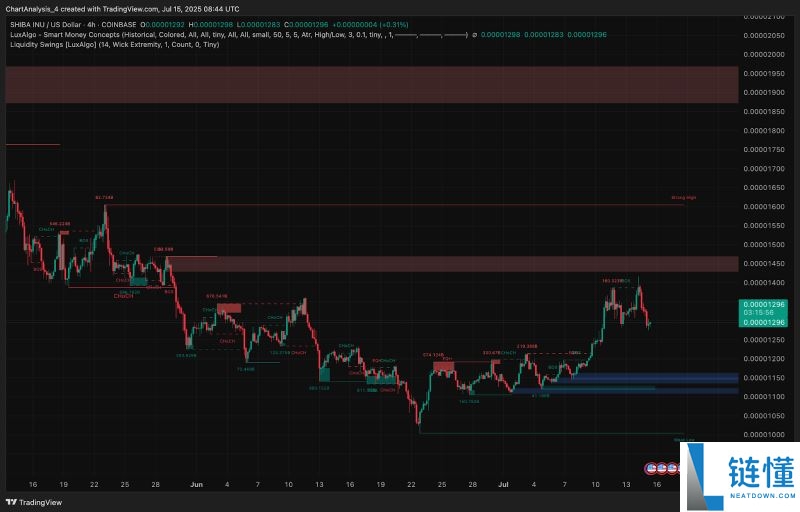800x512 pixels.
Task: Click the 0.00001000 price axis label
Action: pos(765,435)
